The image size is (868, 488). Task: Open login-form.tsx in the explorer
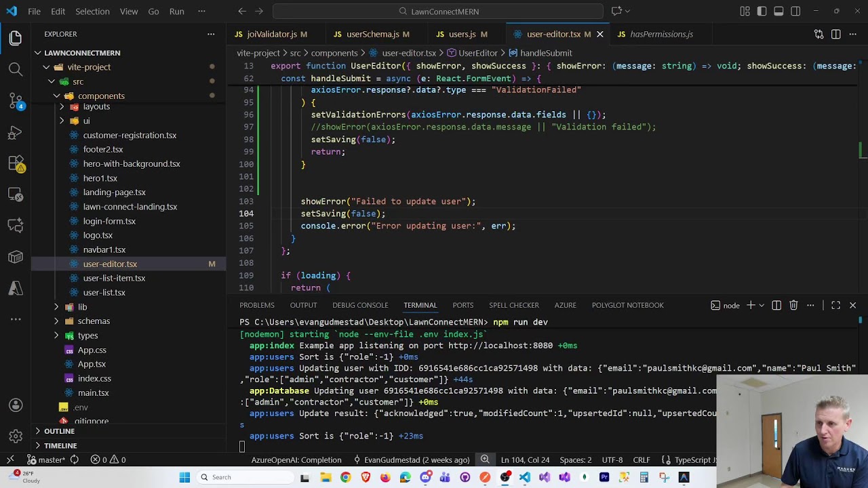point(109,221)
